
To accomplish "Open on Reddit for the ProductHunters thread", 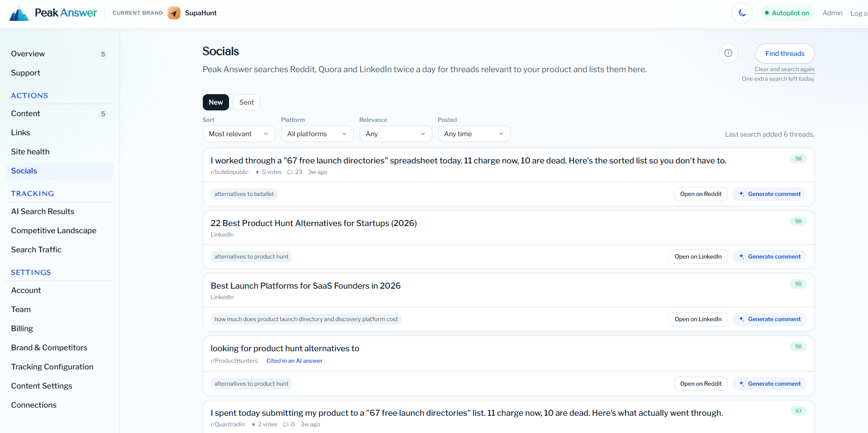I will tap(701, 384).
